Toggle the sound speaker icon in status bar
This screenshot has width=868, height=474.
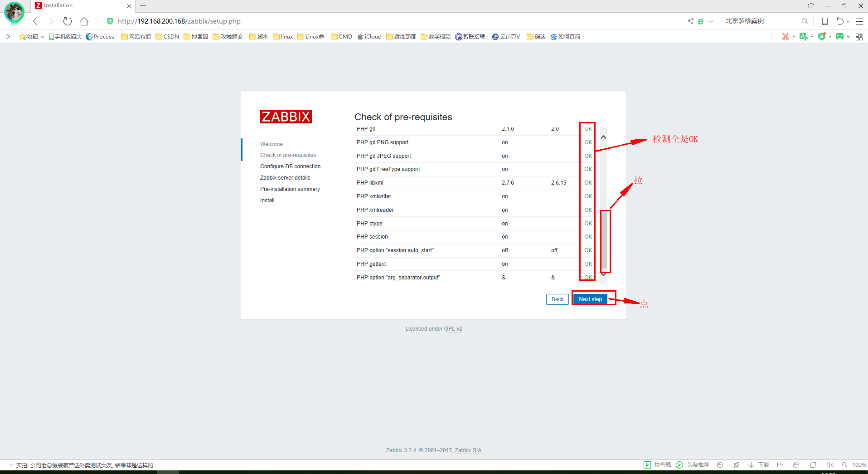pyautogui.click(x=830, y=465)
